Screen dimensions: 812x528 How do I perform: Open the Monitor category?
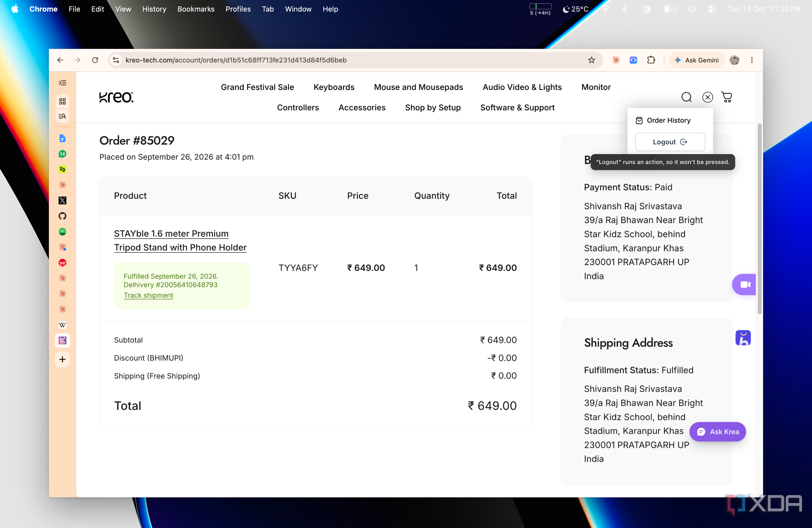point(596,87)
